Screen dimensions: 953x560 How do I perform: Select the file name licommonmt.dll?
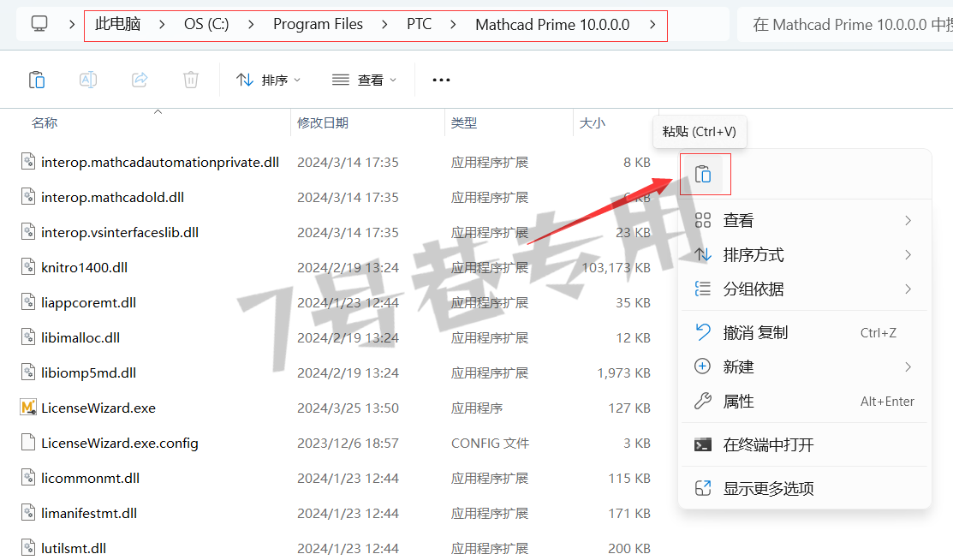point(91,479)
